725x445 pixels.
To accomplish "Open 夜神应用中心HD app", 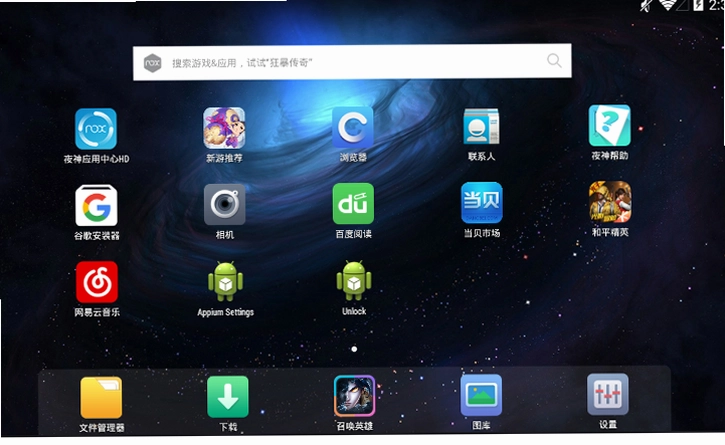I will [96, 129].
